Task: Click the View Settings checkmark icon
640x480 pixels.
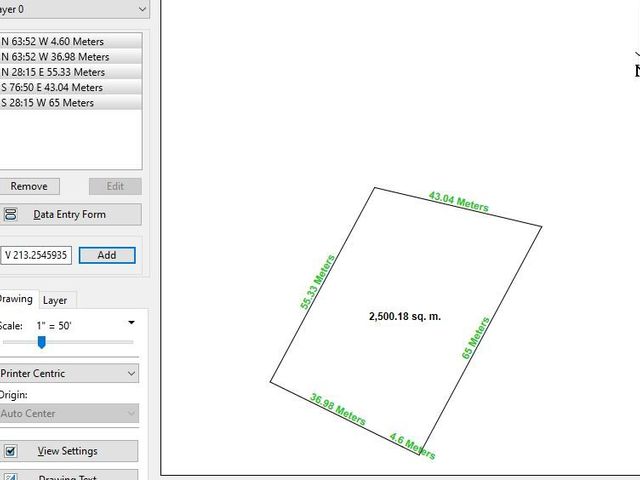Action: tap(11, 451)
